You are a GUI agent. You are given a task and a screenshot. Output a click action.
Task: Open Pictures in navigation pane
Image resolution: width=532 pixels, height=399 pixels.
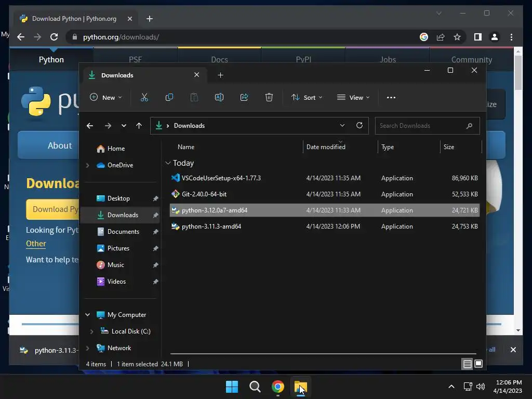tap(118, 248)
